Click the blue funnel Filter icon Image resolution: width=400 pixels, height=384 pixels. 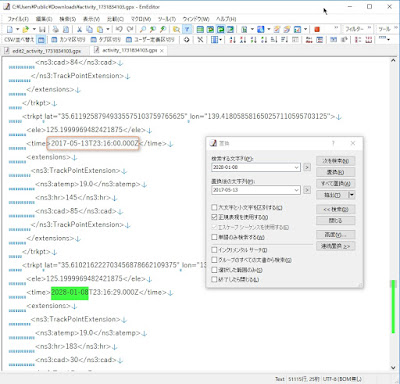pos(187,30)
